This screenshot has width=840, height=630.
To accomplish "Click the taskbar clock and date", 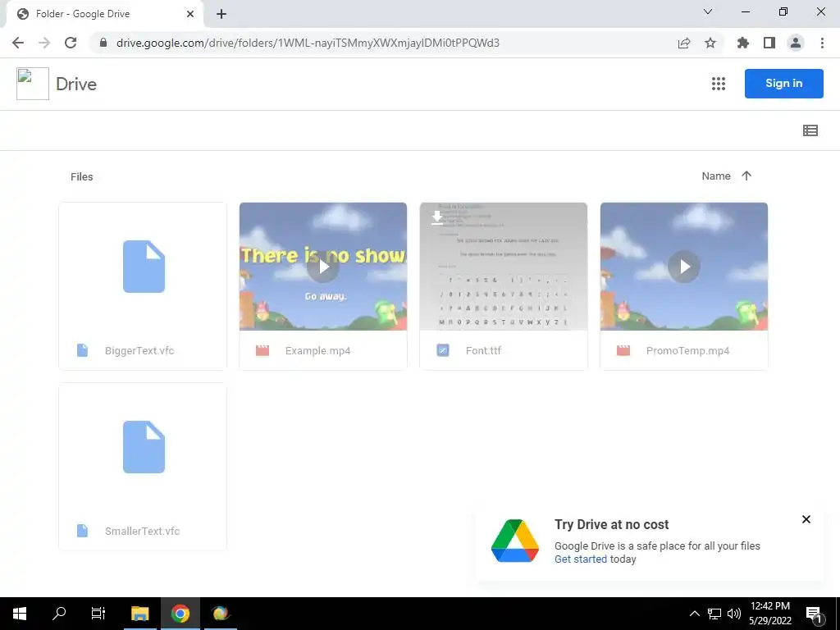I will [x=770, y=614].
